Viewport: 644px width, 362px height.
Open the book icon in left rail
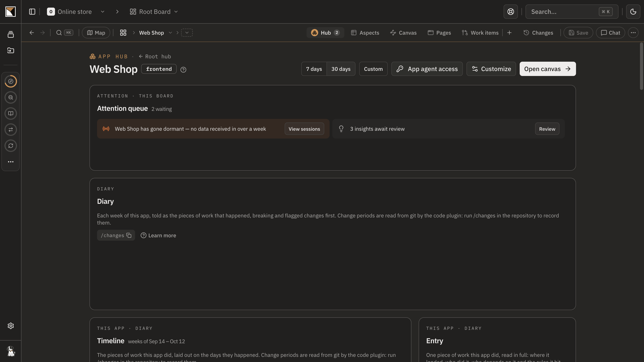pyautogui.click(x=11, y=114)
